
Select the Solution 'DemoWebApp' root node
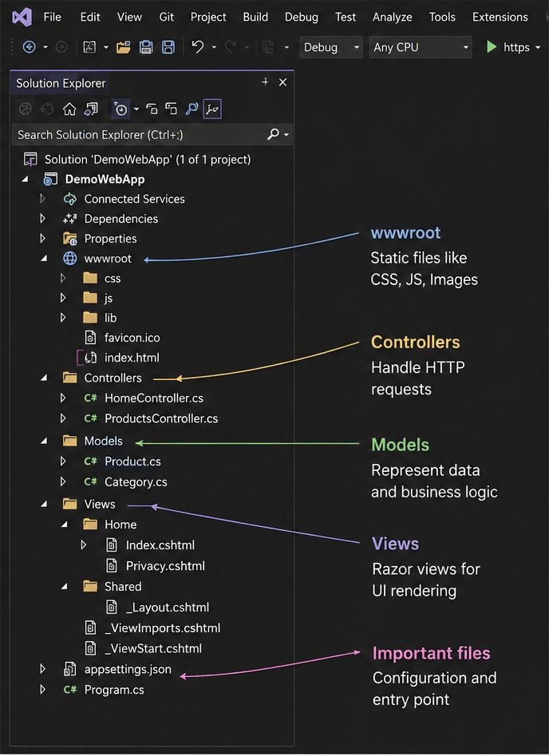(148, 159)
